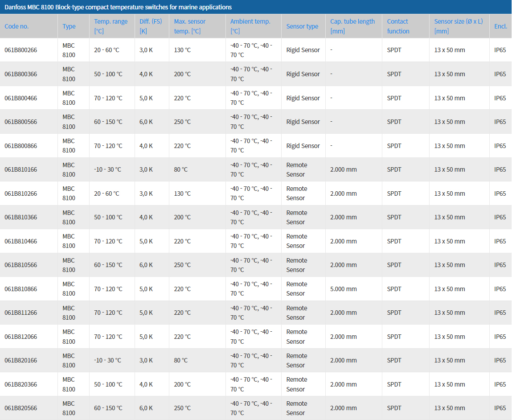The image size is (512, 420).
Task: Click 'SPDT' in the 061B800466 row
Action: tap(394, 98)
